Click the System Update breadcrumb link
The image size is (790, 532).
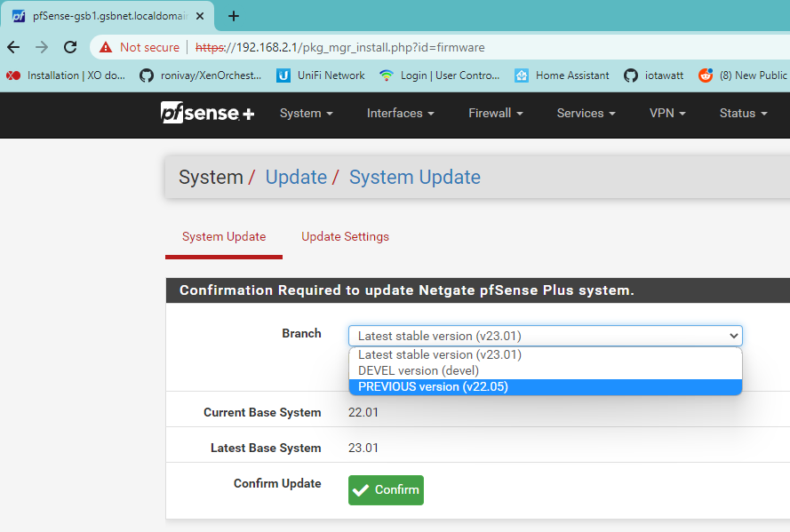pos(415,177)
